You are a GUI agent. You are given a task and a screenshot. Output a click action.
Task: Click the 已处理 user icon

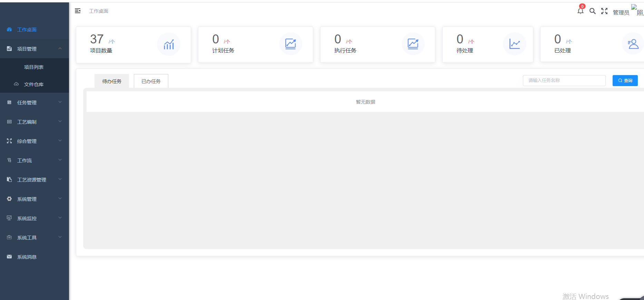[633, 44]
